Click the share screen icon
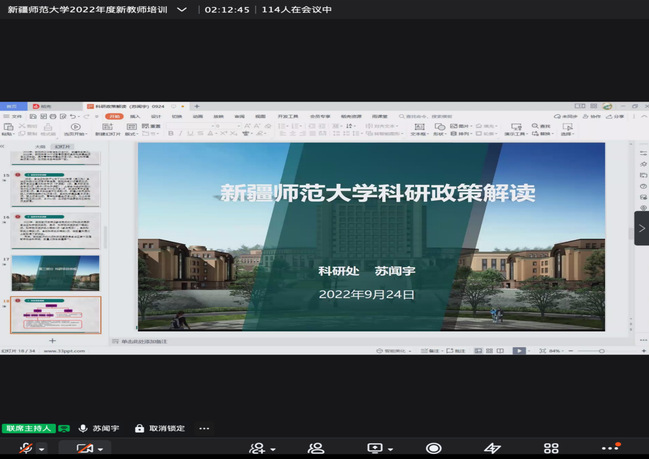 point(375,449)
